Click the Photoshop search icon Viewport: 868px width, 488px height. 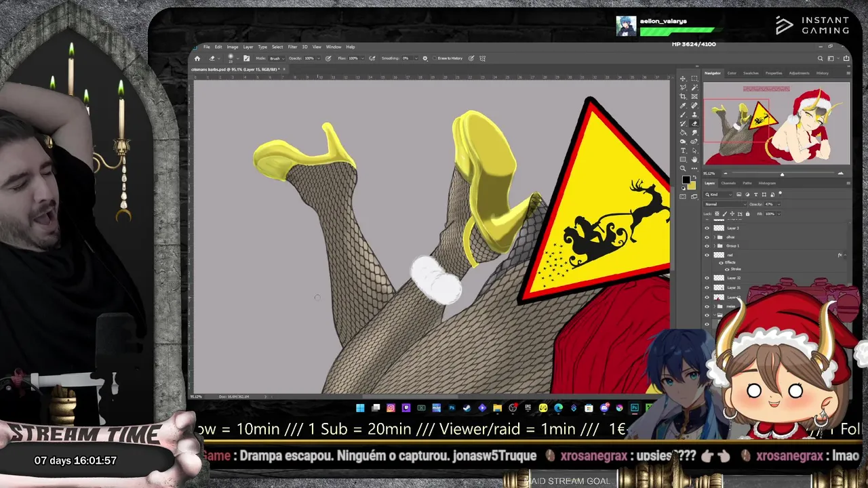click(820, 58)
